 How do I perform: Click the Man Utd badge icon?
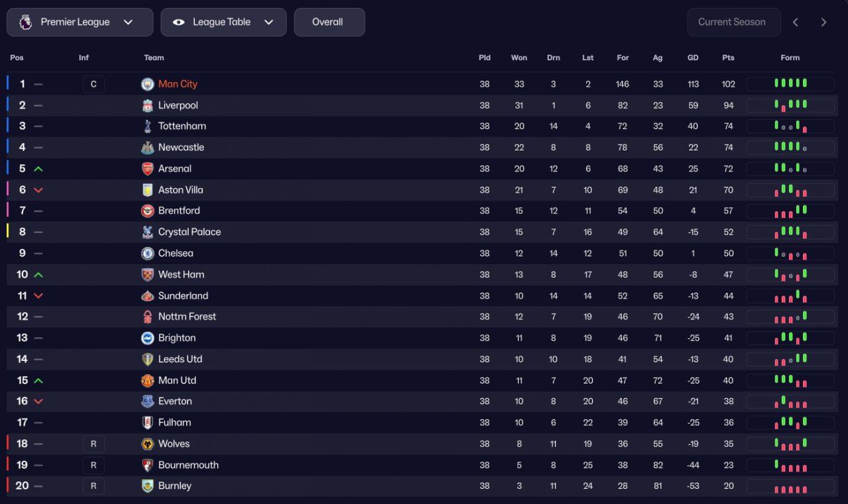pos(148,380)
